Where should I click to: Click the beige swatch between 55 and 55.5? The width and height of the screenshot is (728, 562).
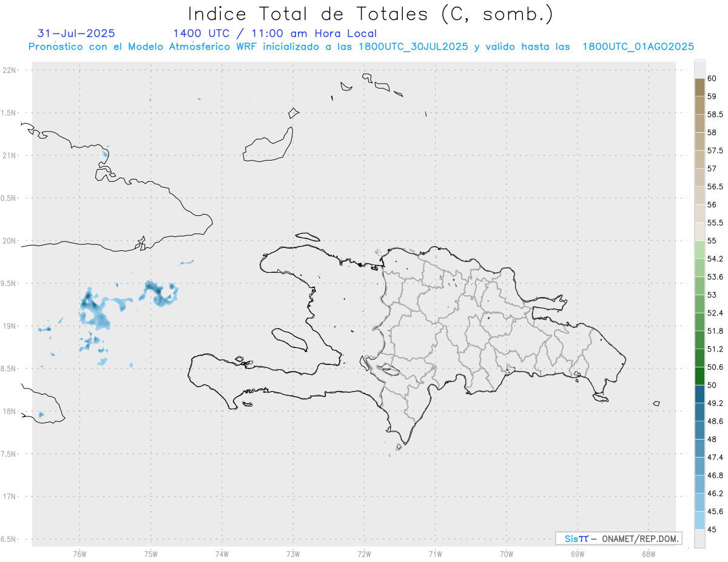[699, 232]
